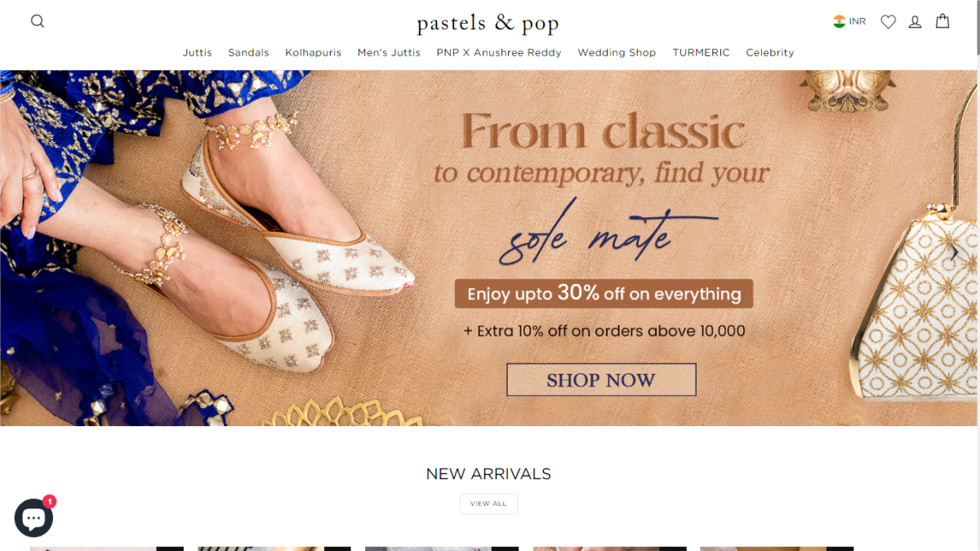Open the TURMERIC collection
Viewport: 980px width, 551px height.
coord(701,52)
